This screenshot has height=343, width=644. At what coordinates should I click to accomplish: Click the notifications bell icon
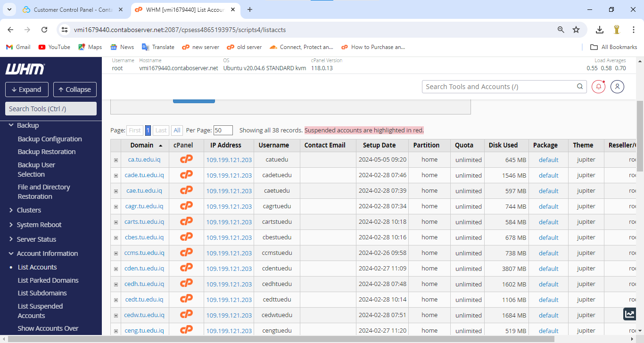click(598, 87)
